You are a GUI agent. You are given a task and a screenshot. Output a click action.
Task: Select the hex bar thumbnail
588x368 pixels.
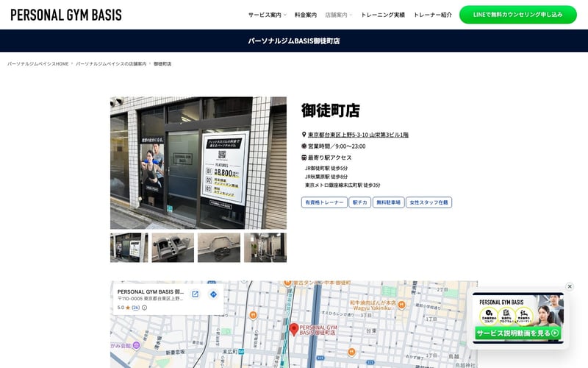tap(219, 247)
